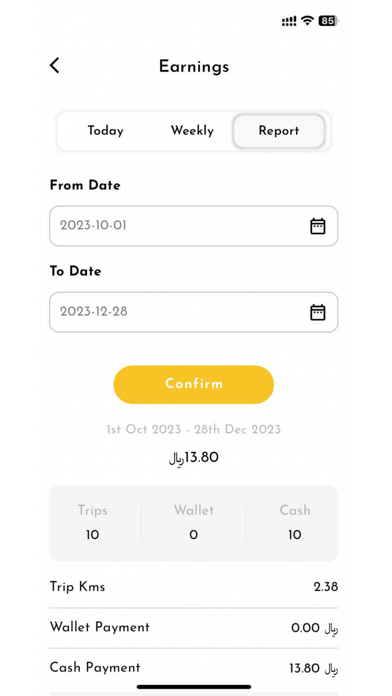Click the From Date field 2023-10-01
The image size is (392, 696).
(x=194, y=226)
